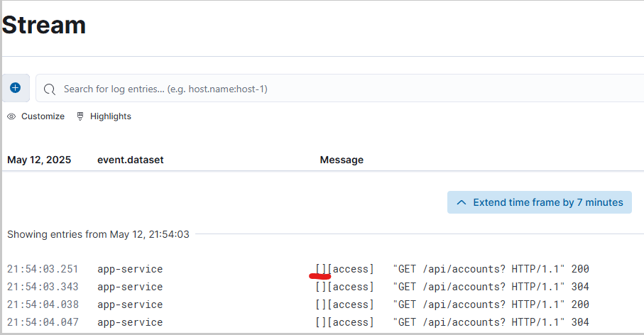Image resolution: width=644 pixels, height=335 pixels.
Task: Click the chevron-up icon on Extend time frame
Action: 462,202
